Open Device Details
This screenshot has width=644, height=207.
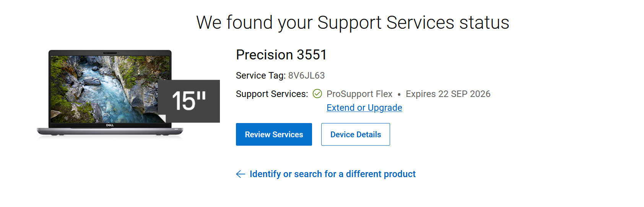(356, 135)
